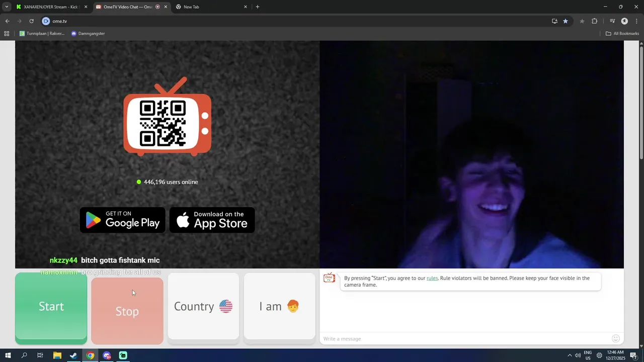The width and height of the screenshot is (644, 362).
Task: Open the notification center icon
Action: (x=633, y=355)
